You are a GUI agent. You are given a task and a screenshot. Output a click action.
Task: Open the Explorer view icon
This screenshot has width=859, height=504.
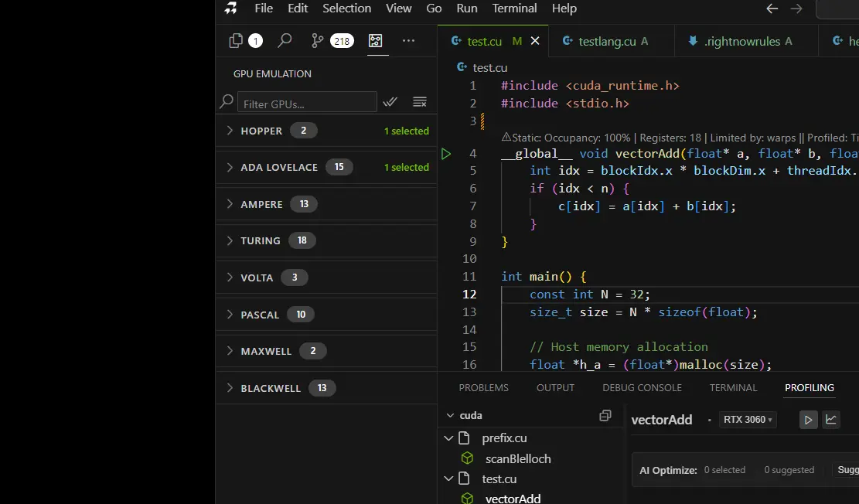click(237, 41)
